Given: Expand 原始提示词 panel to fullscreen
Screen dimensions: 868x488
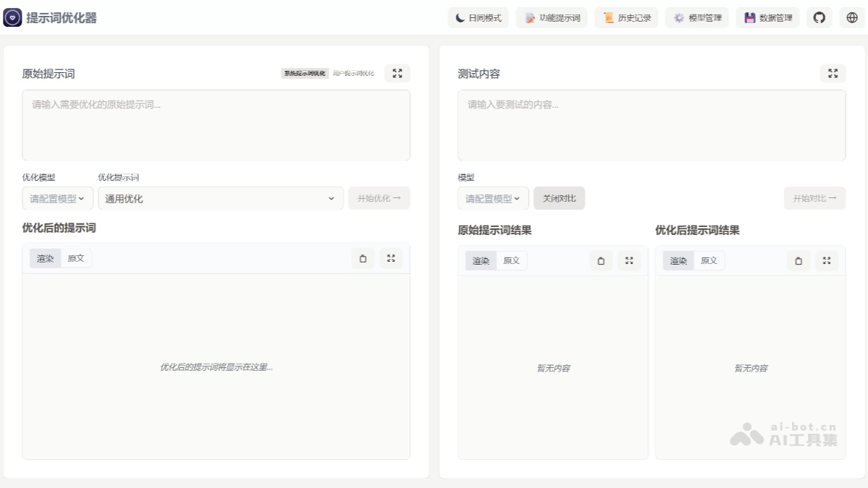Looking at the screenshot, I should pyautogui.click(x=396, y=73).
